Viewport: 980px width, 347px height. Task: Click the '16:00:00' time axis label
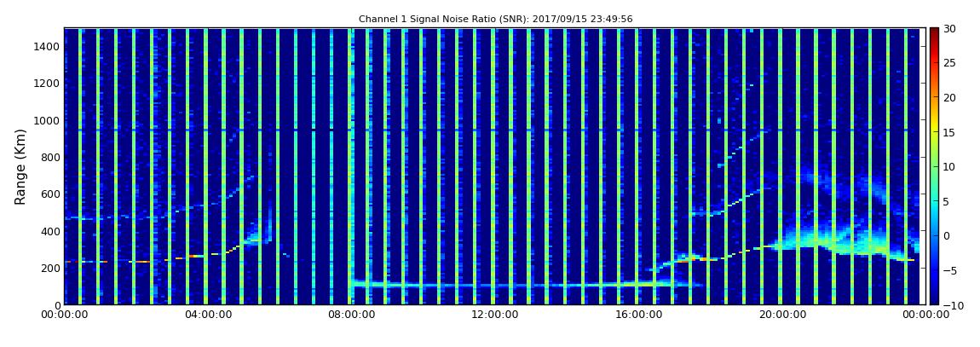[x=637, y=315]
